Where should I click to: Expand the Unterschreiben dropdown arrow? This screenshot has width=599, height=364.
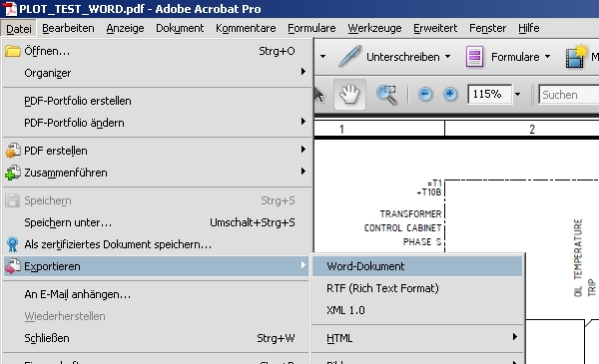[447, 57]
